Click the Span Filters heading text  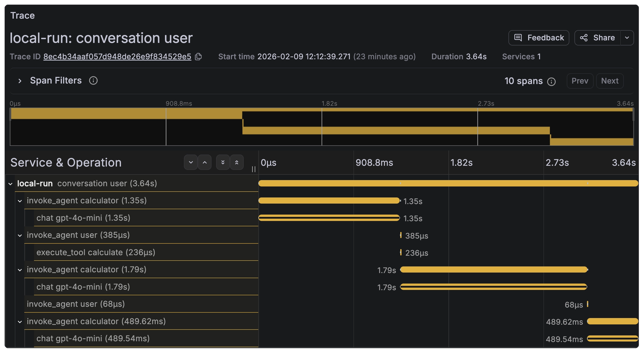coord(56,81)
